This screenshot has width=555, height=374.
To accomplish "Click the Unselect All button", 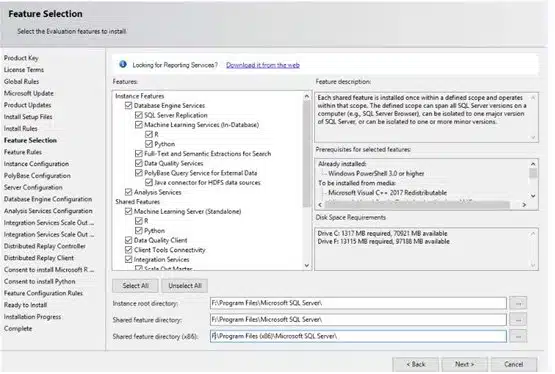I will point(185,286).
